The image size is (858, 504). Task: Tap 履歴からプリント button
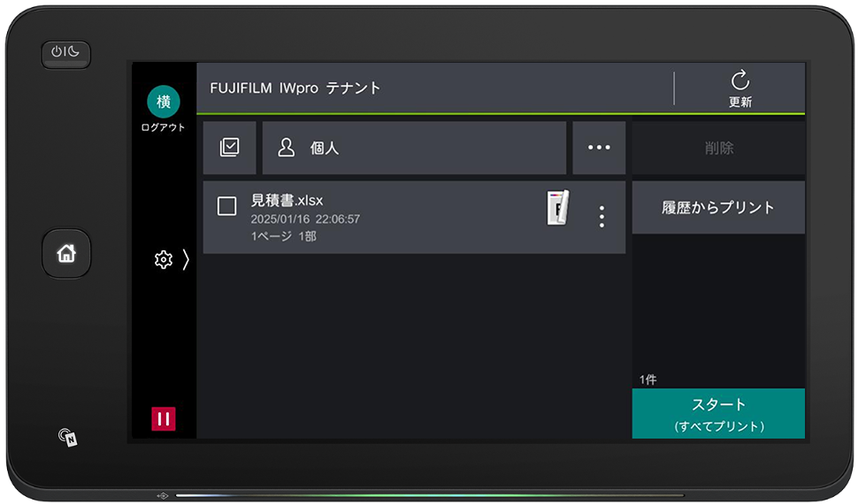click(718, 208)
